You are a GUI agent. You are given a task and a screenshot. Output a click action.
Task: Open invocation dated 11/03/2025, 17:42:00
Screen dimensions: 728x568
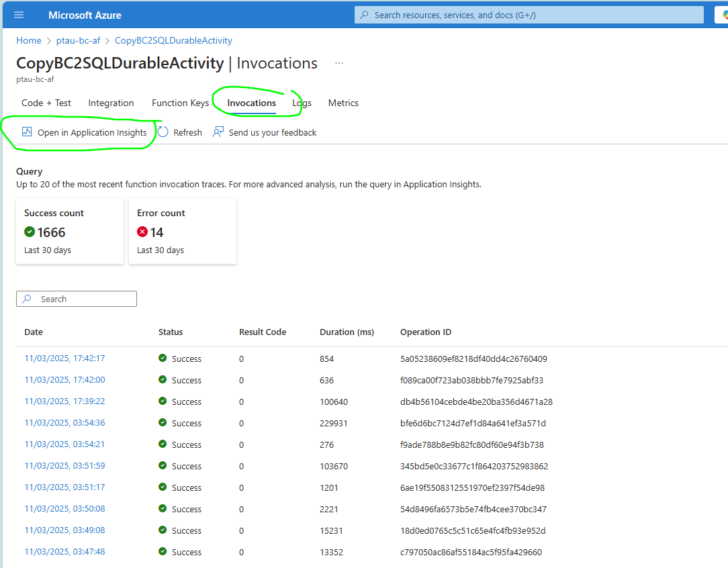click(x=64, y=379)
